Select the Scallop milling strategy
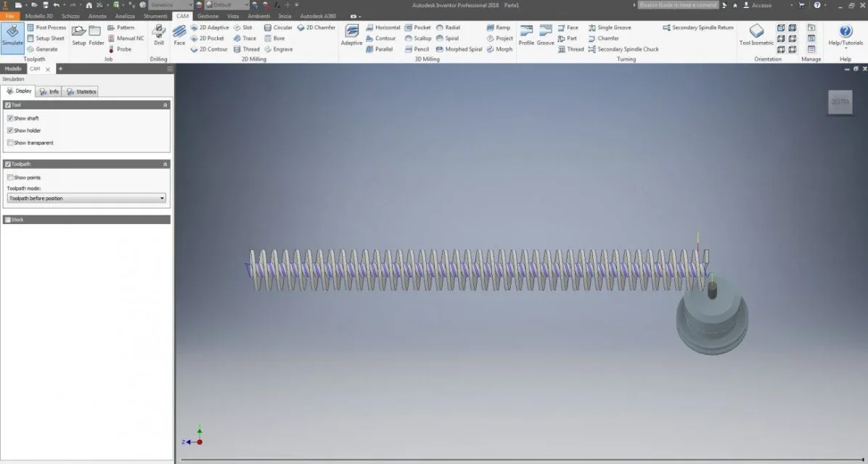This screenshot has width=868, height=464. click(418, 38)
